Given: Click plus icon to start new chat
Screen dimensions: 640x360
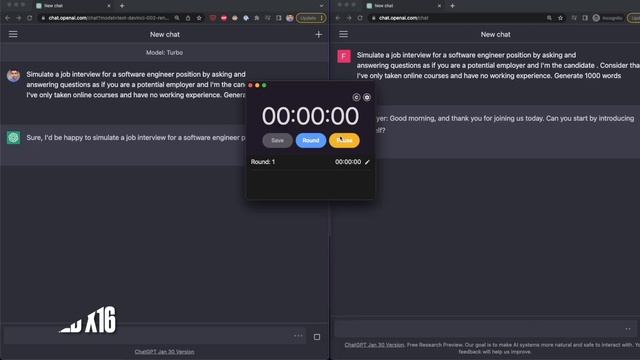Looking at the screenshot, I should 319,35.
